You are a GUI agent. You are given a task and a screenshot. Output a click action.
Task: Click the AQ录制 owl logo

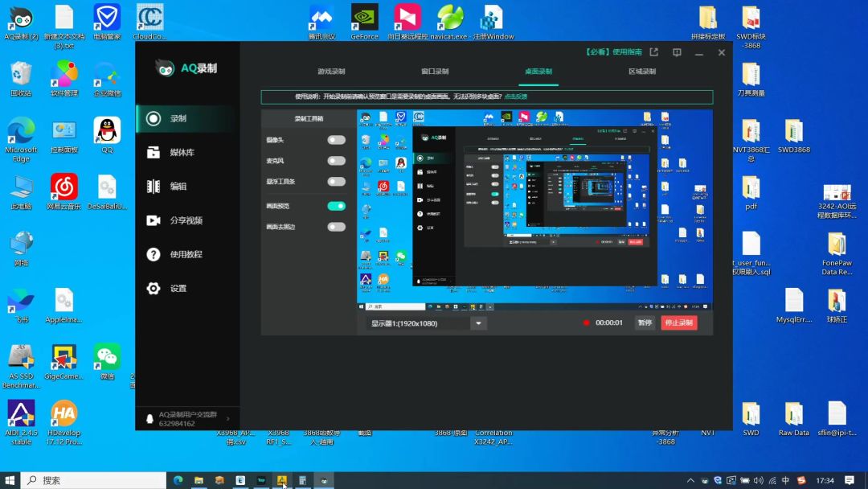(x=165, y=68)
